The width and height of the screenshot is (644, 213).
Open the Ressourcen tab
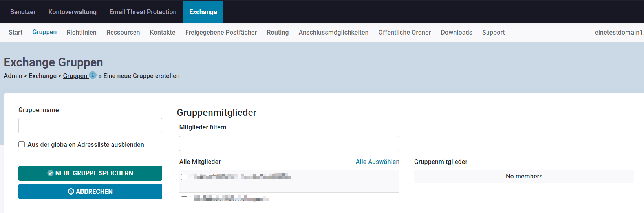pyautogui.click(x=123, y=32)
